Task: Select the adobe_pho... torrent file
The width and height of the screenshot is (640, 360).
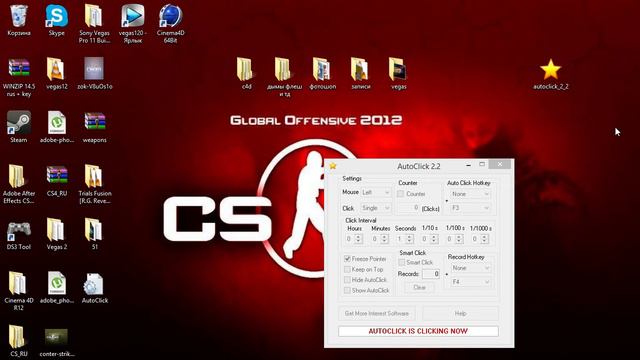Action: [x=57, y=288]
